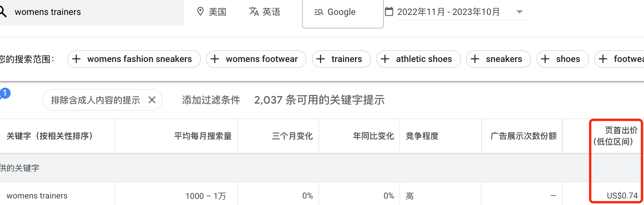The image size is (644, 205).
Task: Click the blue filter badge showing 1
Action: (5, 93)
